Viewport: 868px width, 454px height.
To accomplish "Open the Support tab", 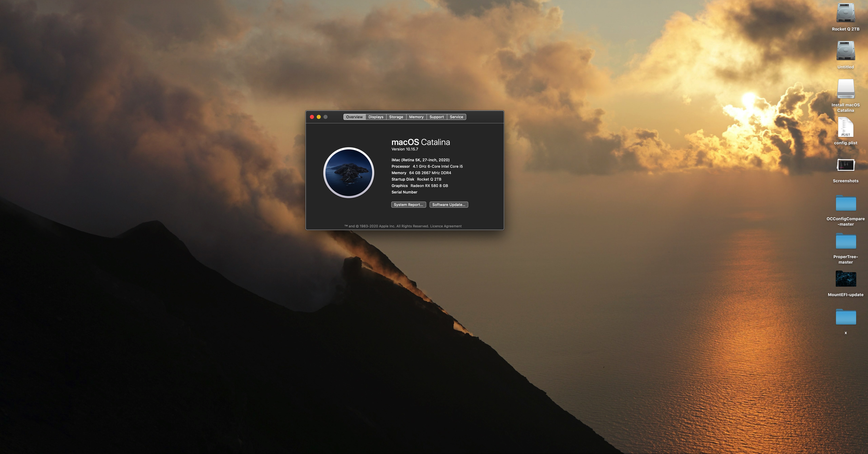I will click(x=436, y=117).
